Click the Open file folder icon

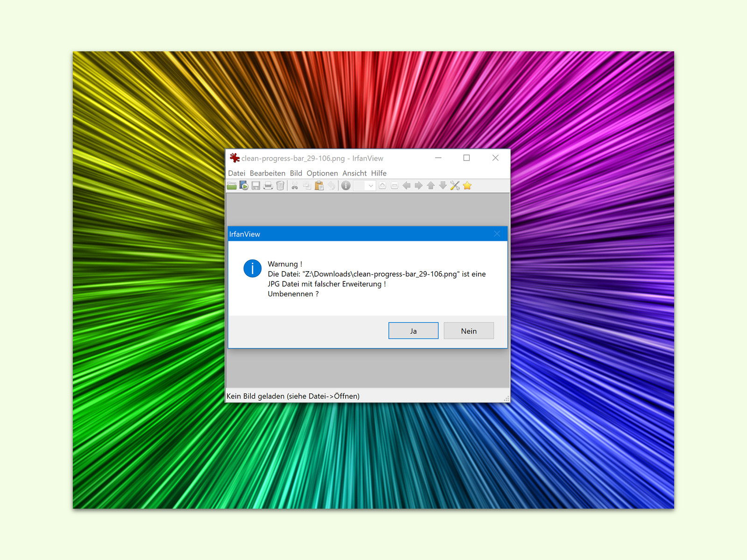coord(232,186)
